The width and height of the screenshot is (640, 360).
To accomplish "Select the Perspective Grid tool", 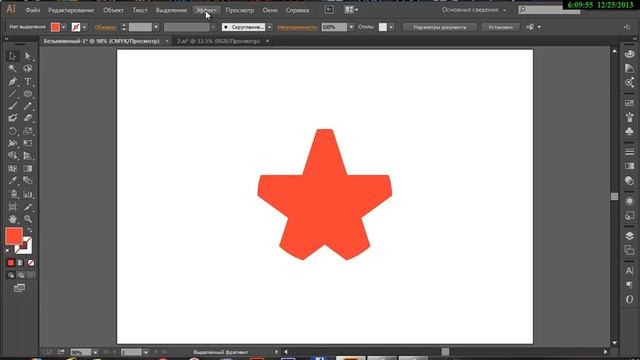I will pyautogui.click(x=27, y=156).
